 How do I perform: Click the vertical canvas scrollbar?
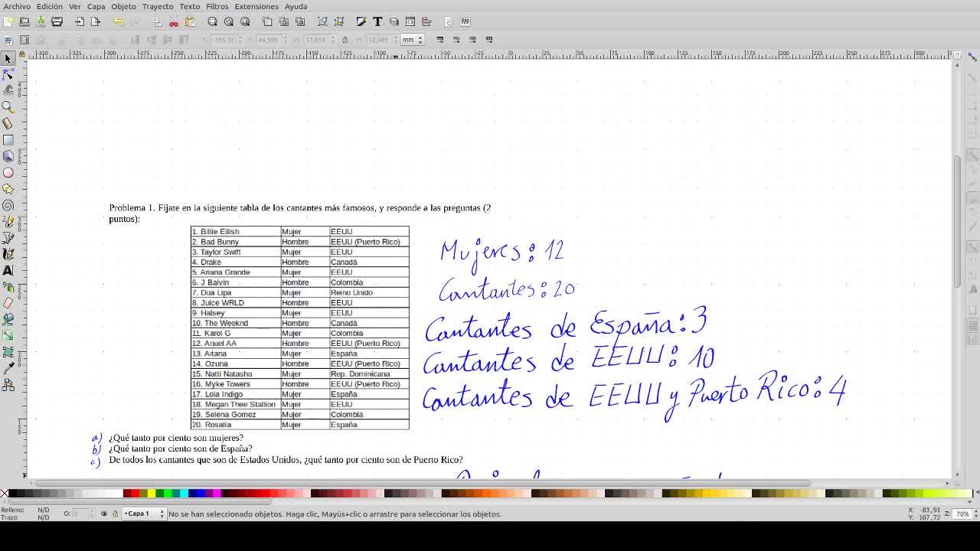click(957, 221)
